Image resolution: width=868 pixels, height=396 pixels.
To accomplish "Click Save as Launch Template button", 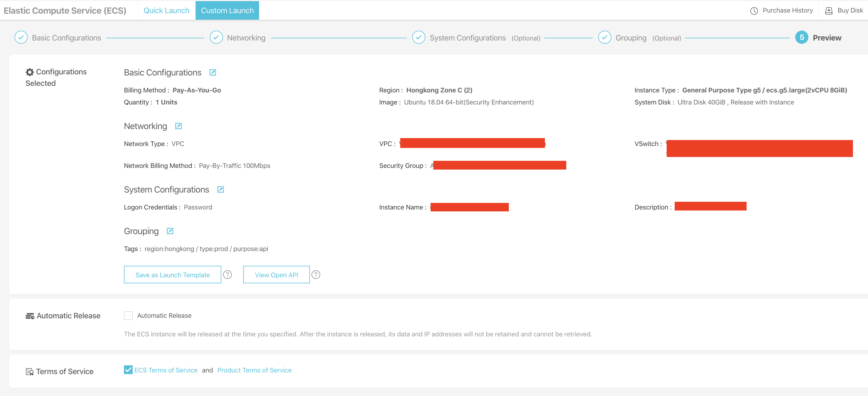I will tap(173, 275).
